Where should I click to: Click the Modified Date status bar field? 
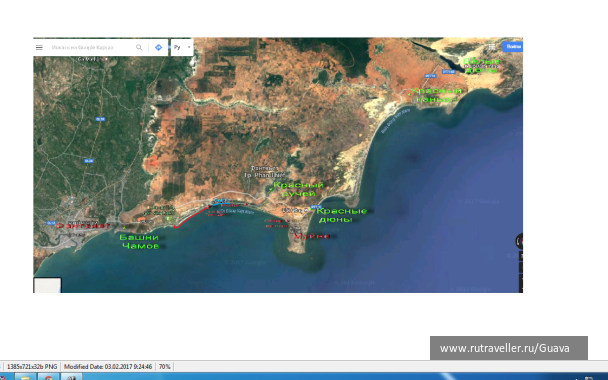(108, 366)
